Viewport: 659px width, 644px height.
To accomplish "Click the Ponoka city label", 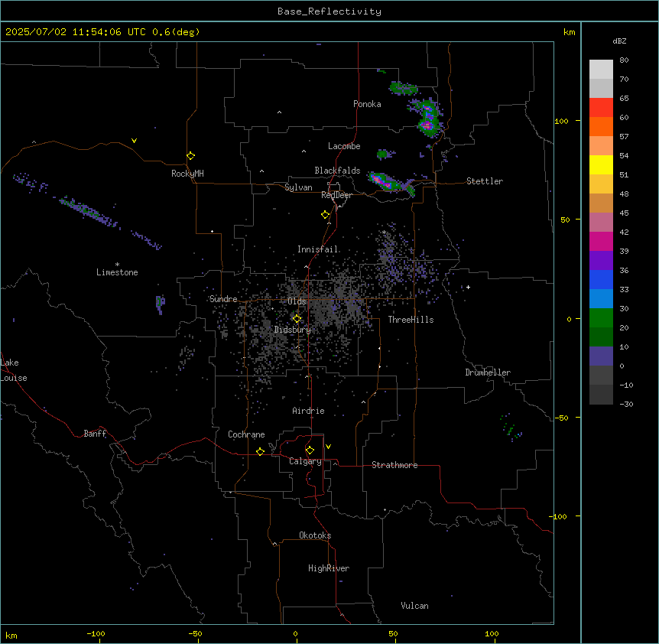I will (x=367, y=104).
